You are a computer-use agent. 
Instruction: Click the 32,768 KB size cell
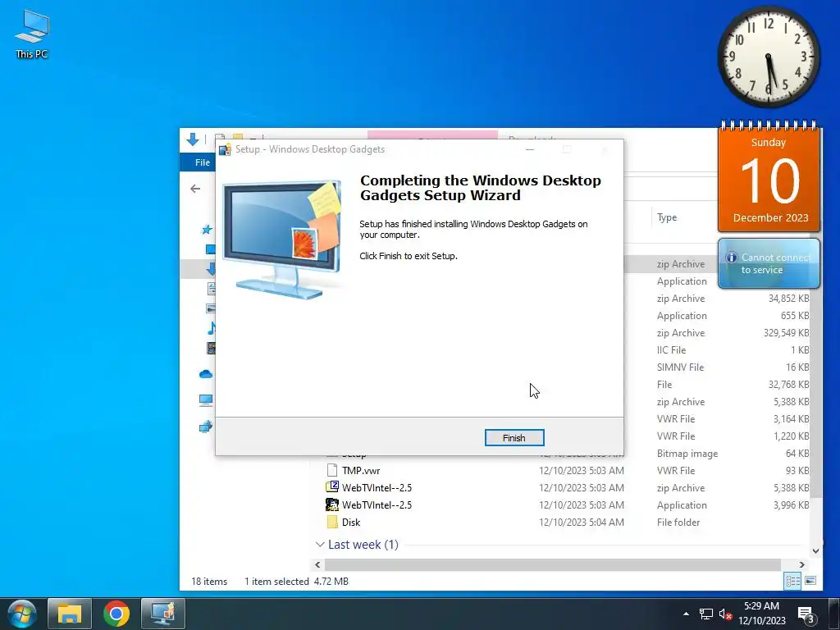click(x=788, y=384)
